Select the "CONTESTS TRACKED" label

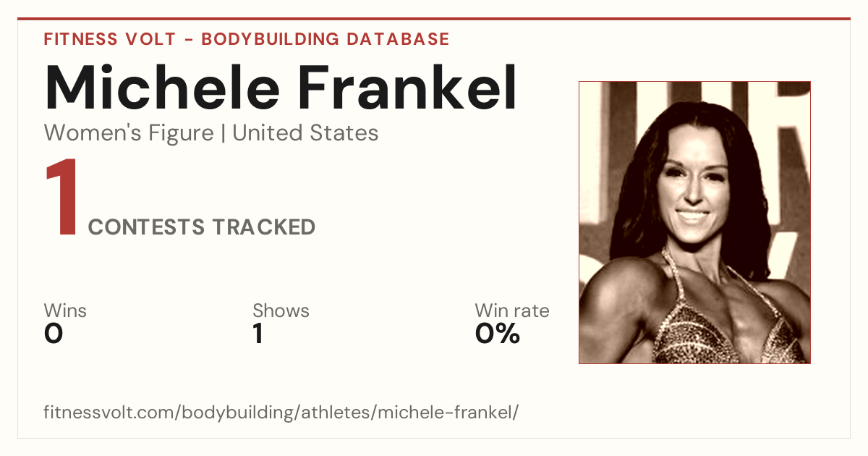pos(202,227)
